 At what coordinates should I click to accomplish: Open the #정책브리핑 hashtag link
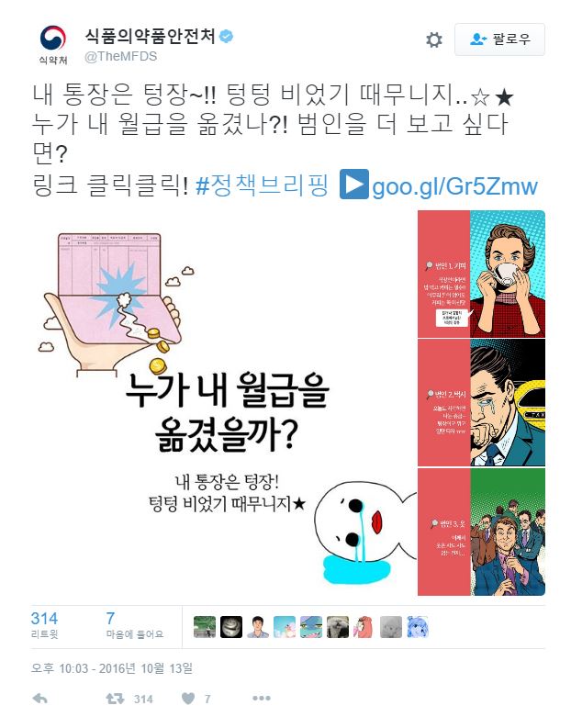point(263,185)
